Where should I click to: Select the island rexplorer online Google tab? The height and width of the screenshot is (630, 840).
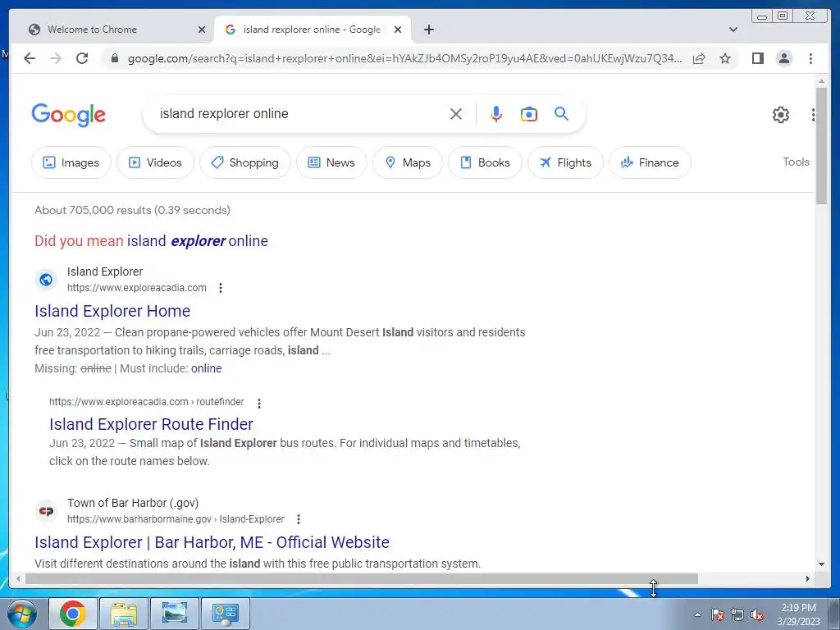(x=312, y=30)
